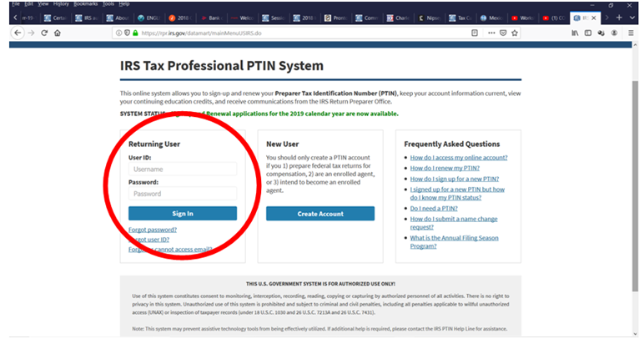Click the Sign In button
Image resolution: width=644 pixels, height=339 pixels.
pyautogui.click(x=183, y=213)
